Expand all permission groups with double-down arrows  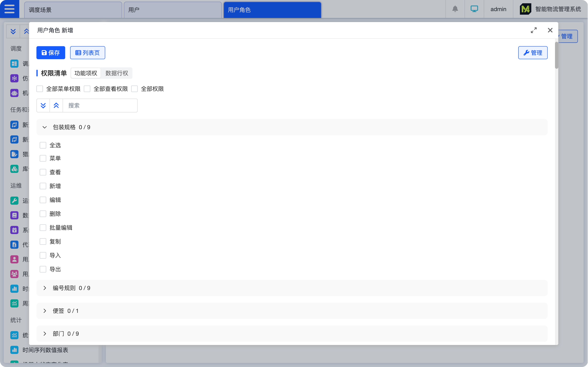point(43,106)
